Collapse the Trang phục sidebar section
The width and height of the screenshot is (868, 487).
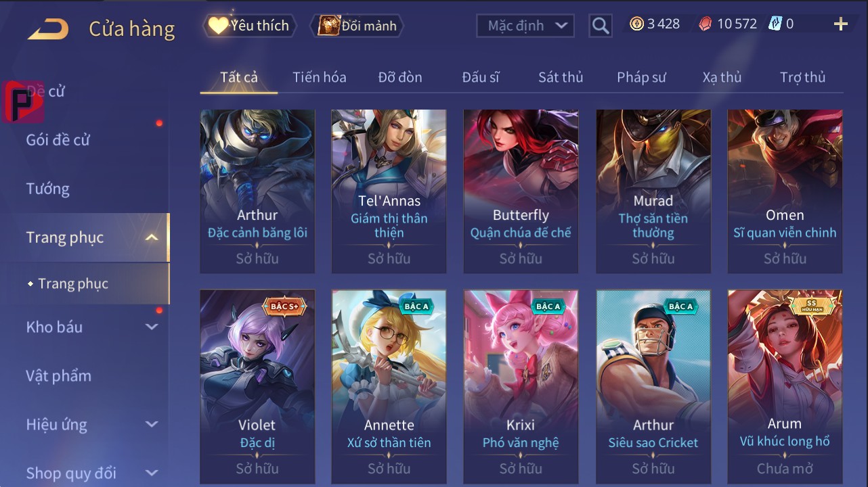(152, 237)
